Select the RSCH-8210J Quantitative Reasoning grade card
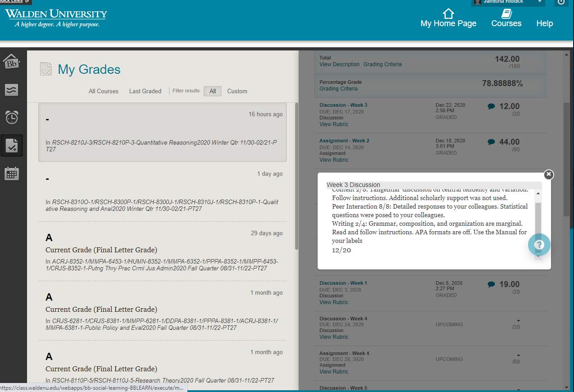This screenshot has height=392, width=574. coord(163,132)
